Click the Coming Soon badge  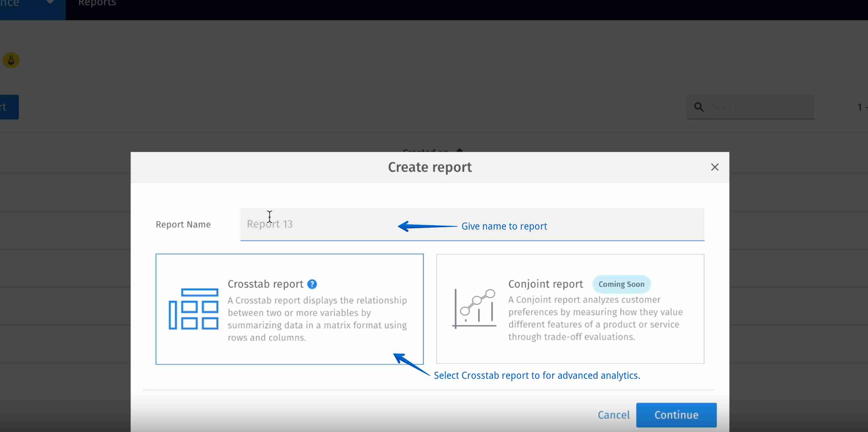[621, 284]
